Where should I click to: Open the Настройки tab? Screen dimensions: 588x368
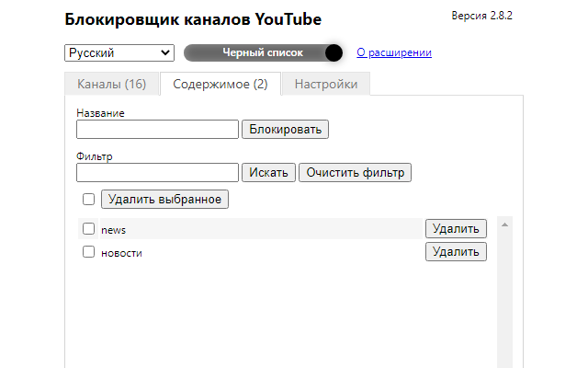point(326,84)
